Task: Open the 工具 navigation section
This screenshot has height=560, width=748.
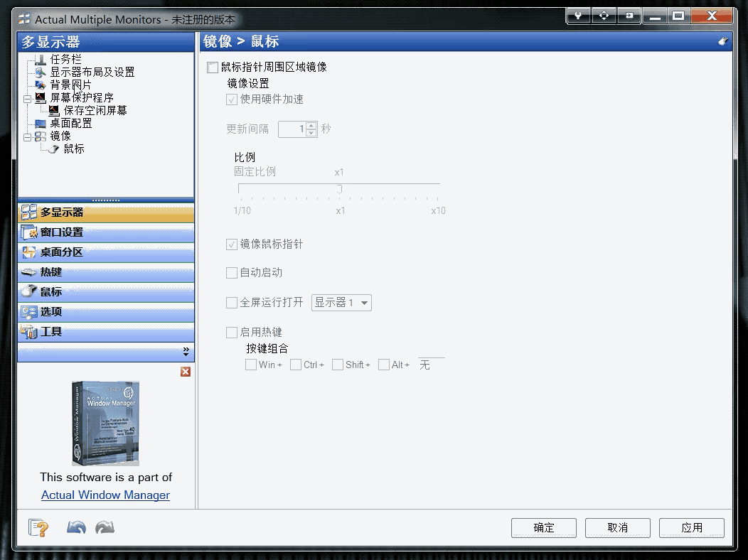Action: [106, 332]
